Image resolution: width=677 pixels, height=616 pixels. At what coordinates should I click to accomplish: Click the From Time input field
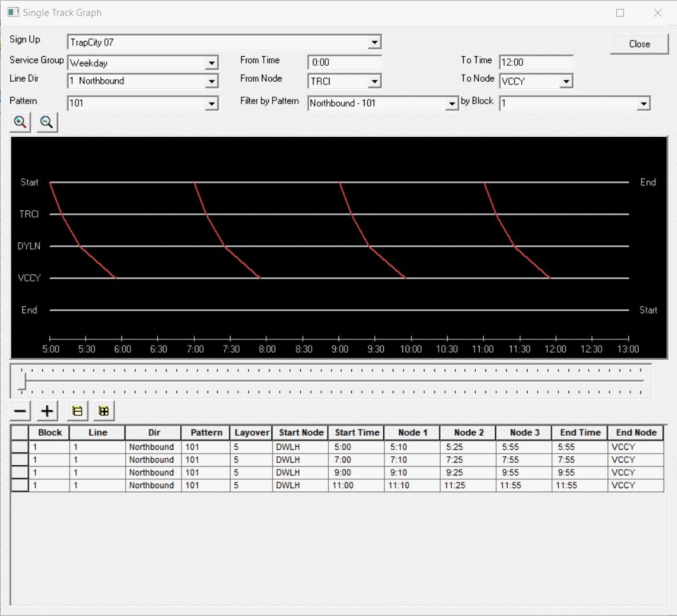[344, 62]
